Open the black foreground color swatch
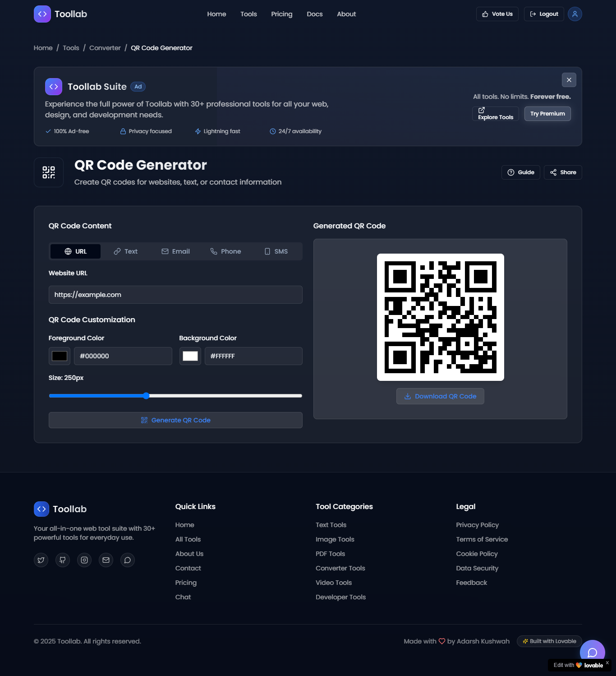The width and height of the screenshot is (616, 676). click(60, 356)
